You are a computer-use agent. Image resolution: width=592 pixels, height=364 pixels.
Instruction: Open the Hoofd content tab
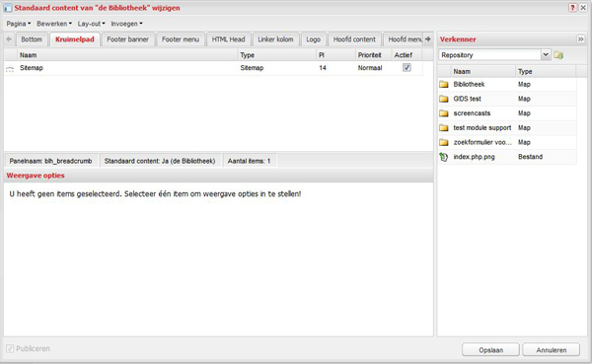coord(354,39)
